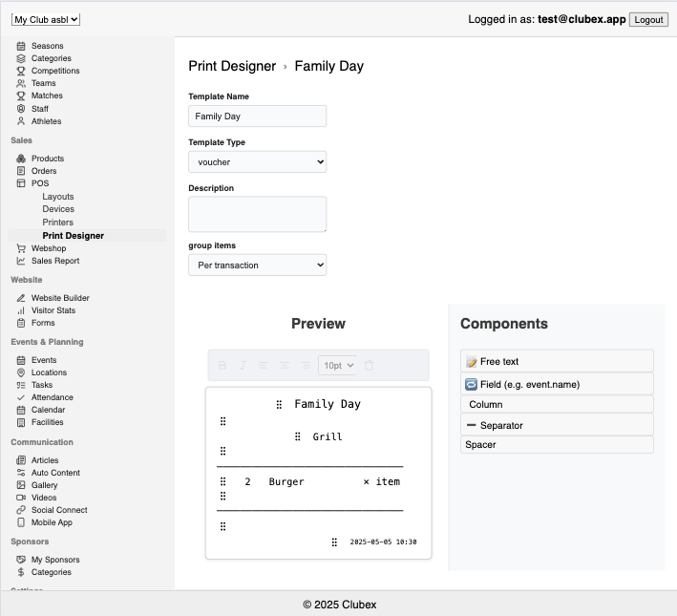Add a Field (e.g. event.name) component

point(557,384)
